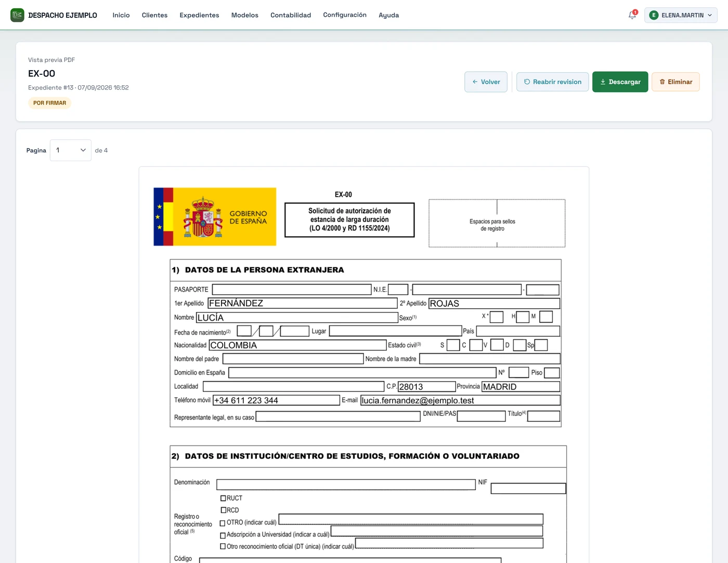Click the Lugar field
Screen dimensions: 728x563
coord(396,331)
